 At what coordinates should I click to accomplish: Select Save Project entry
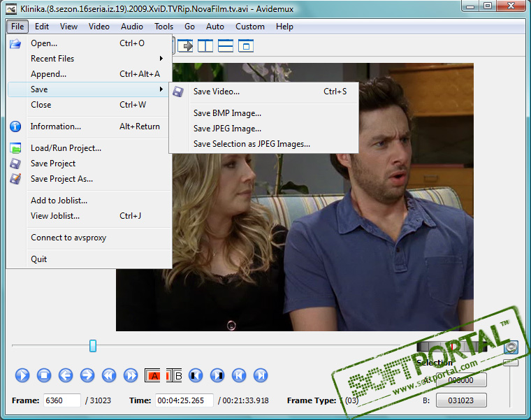click(x=89, y=164)
